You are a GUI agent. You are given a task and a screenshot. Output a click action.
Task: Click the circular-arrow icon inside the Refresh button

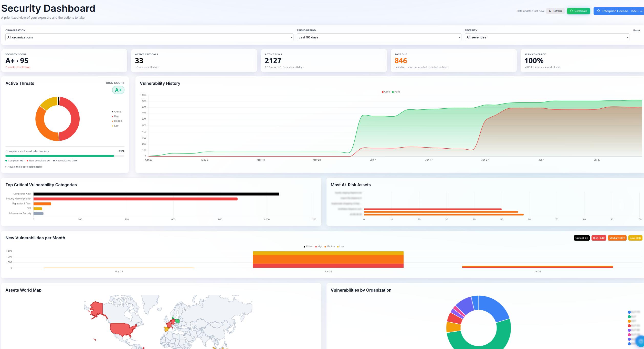(x=550, y=11)
